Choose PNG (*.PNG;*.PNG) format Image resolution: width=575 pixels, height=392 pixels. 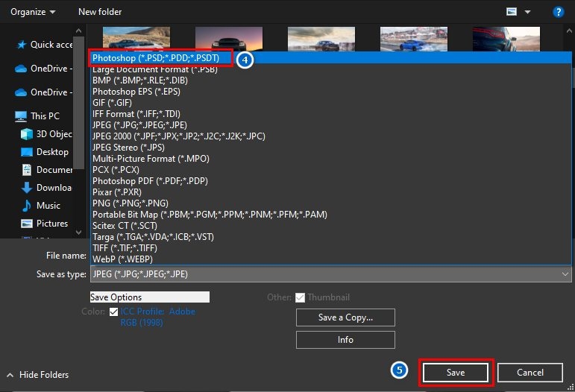click(330, 203)
